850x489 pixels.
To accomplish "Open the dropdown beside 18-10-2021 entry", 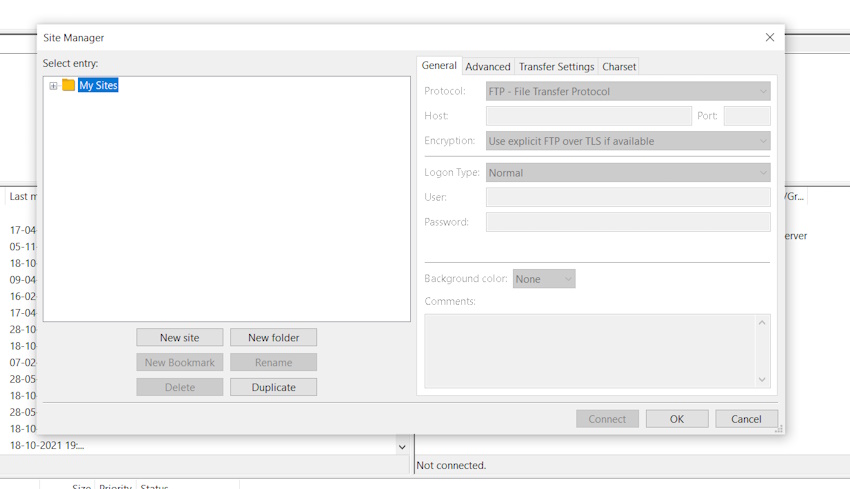I will pos(402,447).
